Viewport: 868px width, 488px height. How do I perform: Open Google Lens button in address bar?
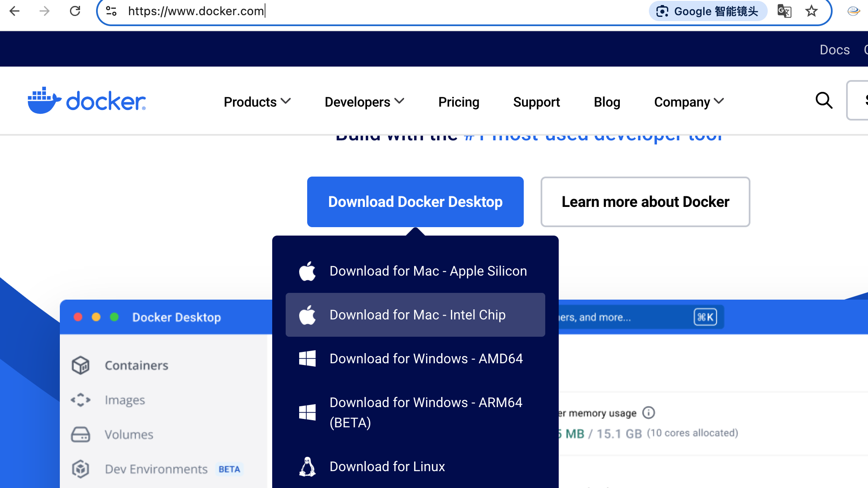(x=708, y=11)
